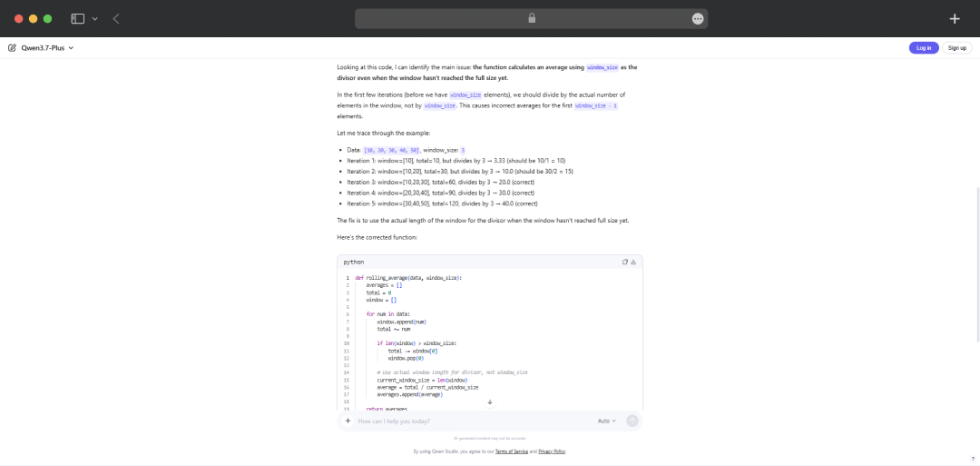The height and width of the screenshot is (466, 980).
Task: Copy the python code block
Action: click(625, 263)
